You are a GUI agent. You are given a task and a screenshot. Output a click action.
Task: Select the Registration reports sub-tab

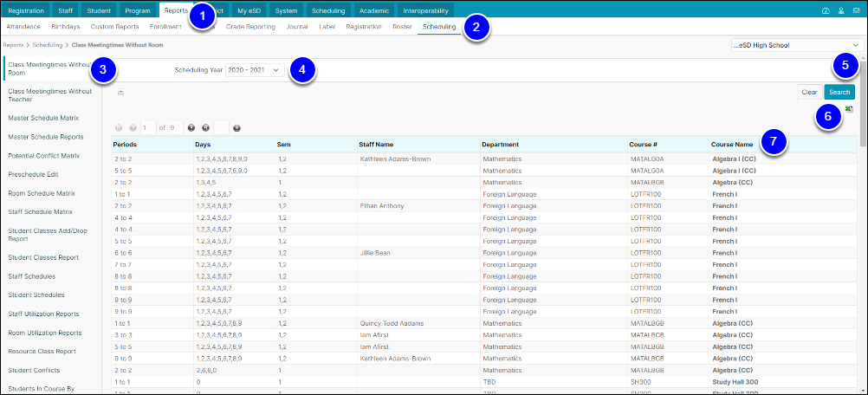[364, 27]
